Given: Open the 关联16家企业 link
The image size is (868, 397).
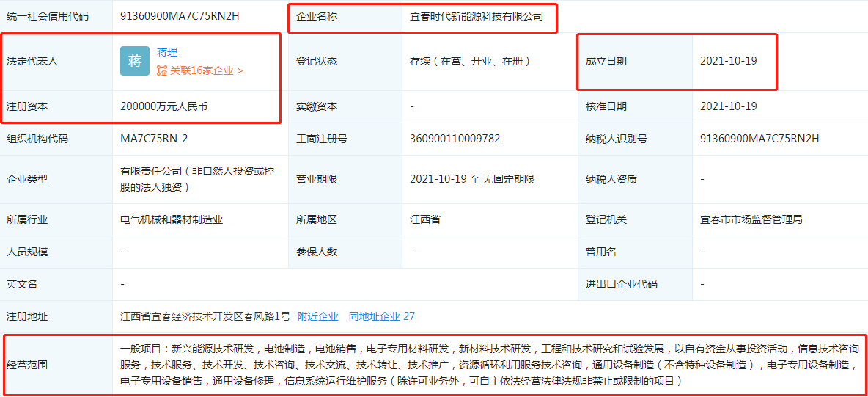Looking at the screenshot, I should point(202,71).
